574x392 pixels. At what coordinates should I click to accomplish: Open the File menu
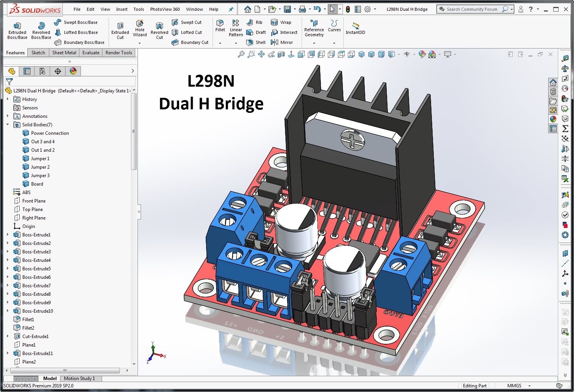[77, 9]
